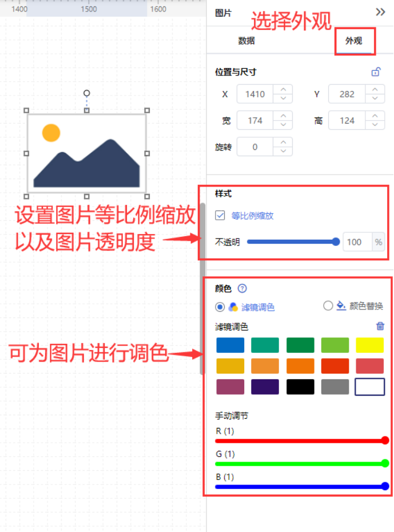Select the 滤镜调色 radio button
This screenshot has height=532, width=394.
[220, 307]
